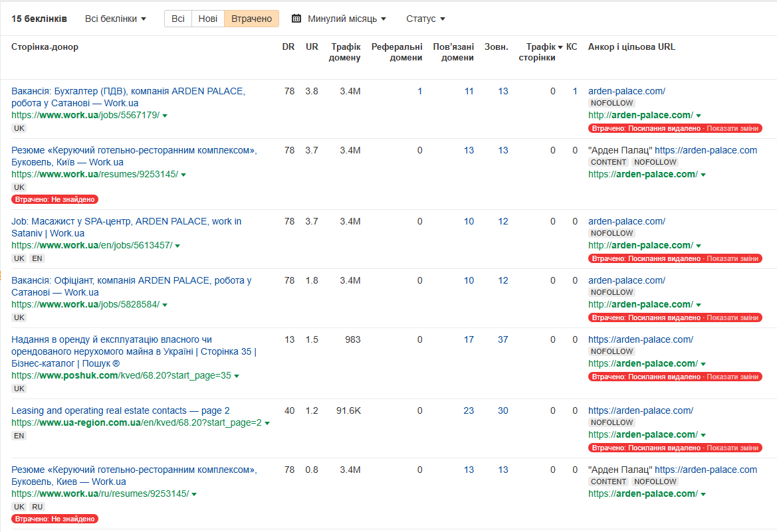Viewport: 777px width, 532px height.
Task: Click the green caret after the poshuk.com URL
Action: pos(237,376)
